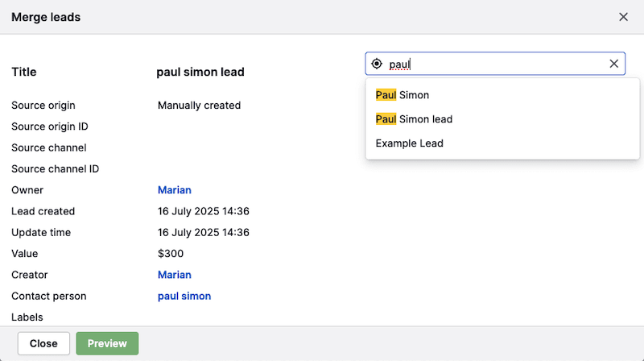Click the Source channel ID label
The width and height of the screenshot is (644, 361).
tap(55, 169)
